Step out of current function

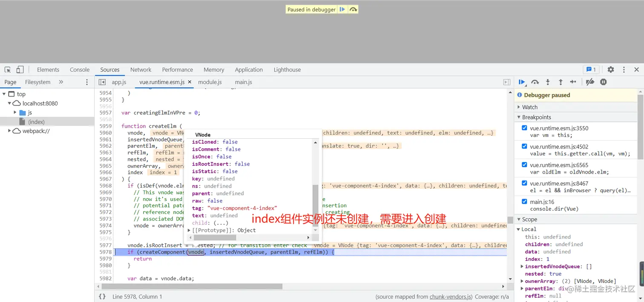pos(561,82)
